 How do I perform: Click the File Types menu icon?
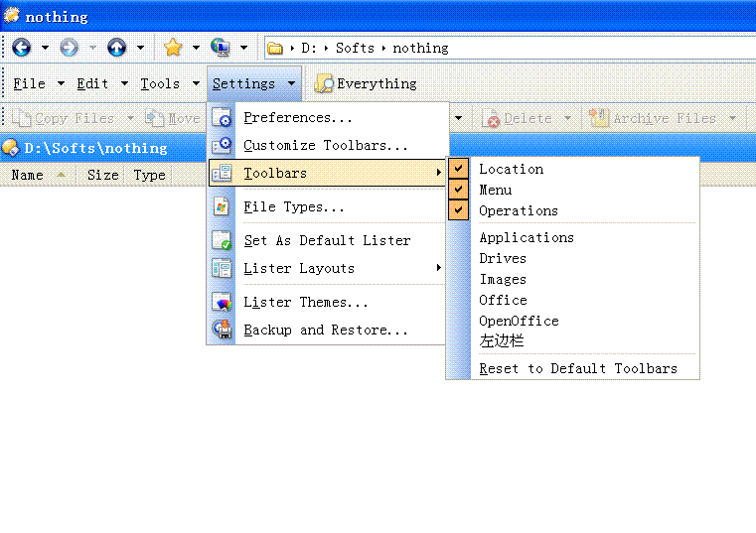pyautogui.click(x=222, y=206)
